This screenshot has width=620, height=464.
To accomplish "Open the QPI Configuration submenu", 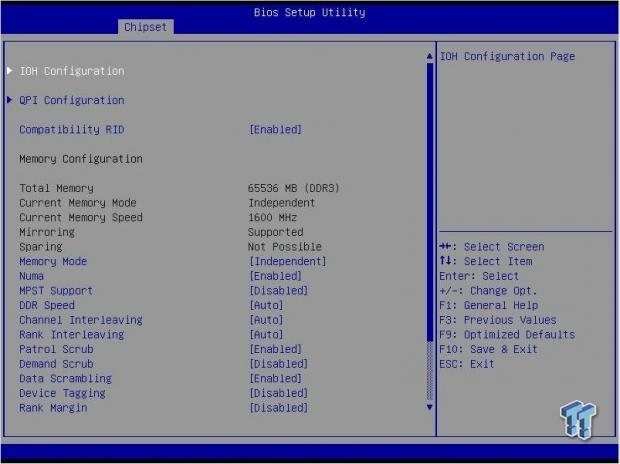I will pos(72,100).
